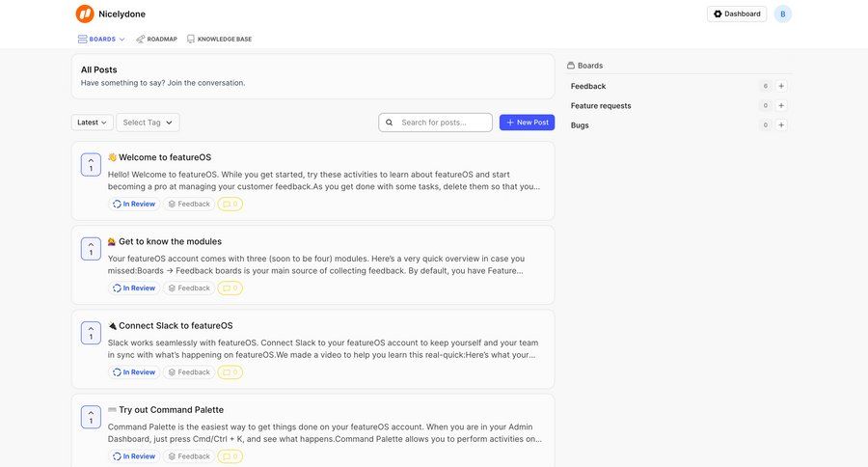Open comments badge on Connect Slack post
The image size is (868, 467).
[x=231, y=372]
